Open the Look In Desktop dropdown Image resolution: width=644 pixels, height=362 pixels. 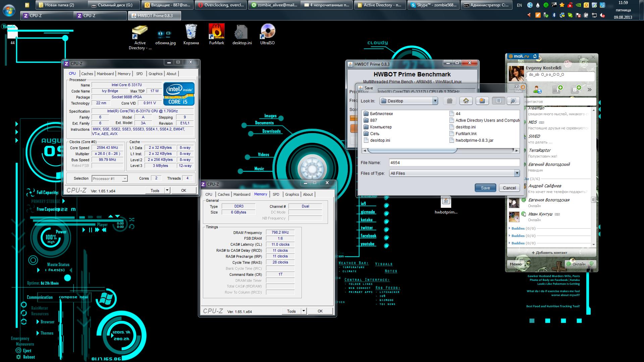pyautogui.click(x=409, y=101)
